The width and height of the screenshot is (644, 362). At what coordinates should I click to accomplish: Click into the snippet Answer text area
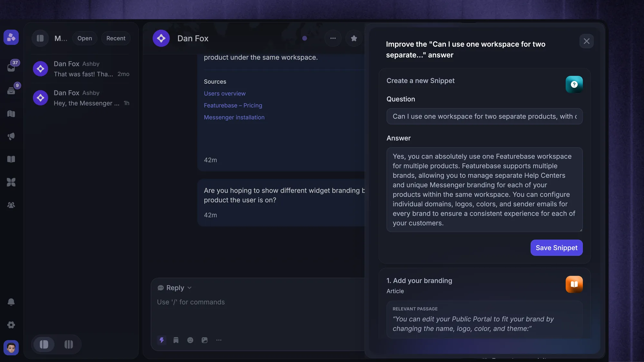(484, 190)
